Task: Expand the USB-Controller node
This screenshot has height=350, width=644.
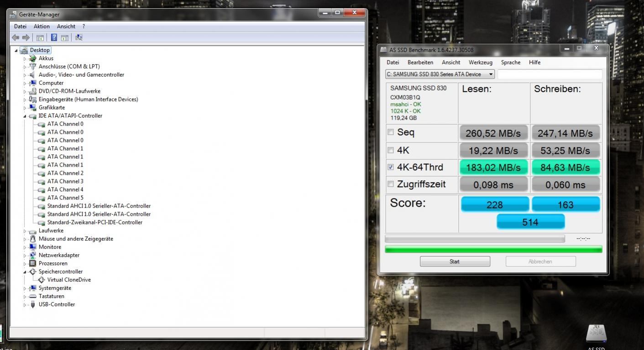Action: click(26, 305)
